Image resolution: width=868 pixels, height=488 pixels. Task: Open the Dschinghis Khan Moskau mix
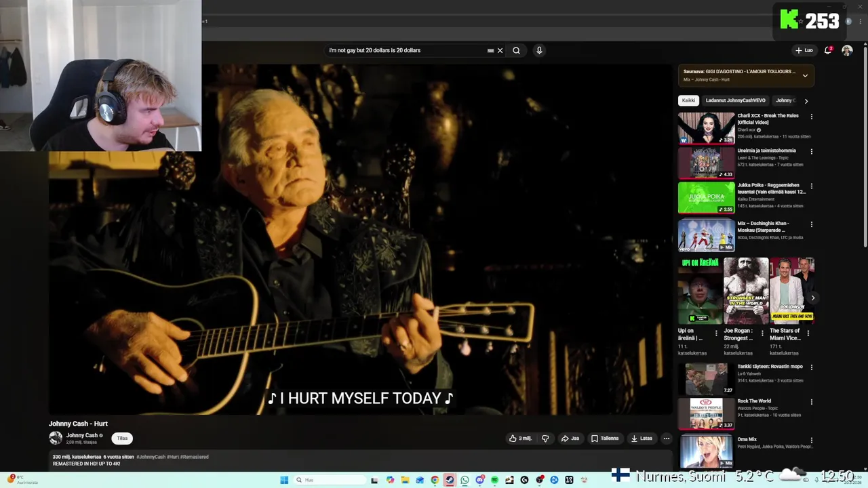point(706,235)
